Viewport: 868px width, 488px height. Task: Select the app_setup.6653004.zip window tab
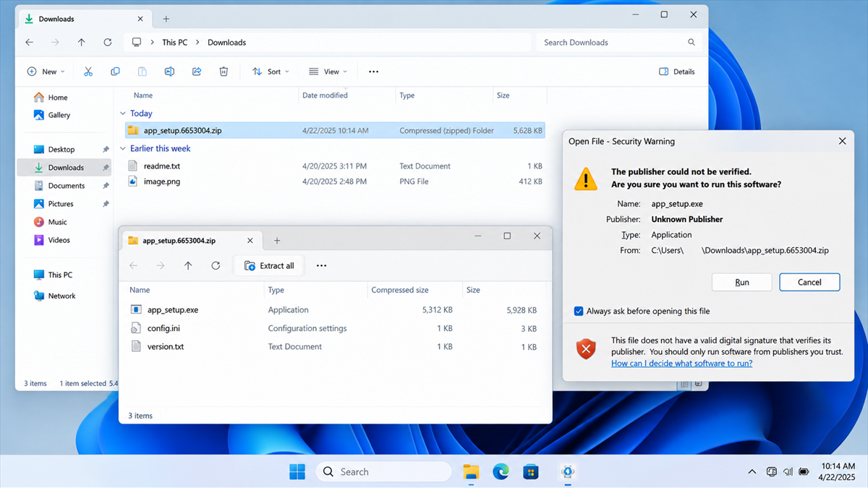click(x=190, y=241)
